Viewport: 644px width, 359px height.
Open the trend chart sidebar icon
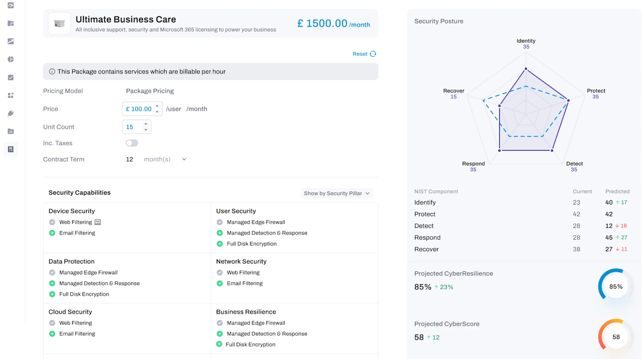click(11, 41)
